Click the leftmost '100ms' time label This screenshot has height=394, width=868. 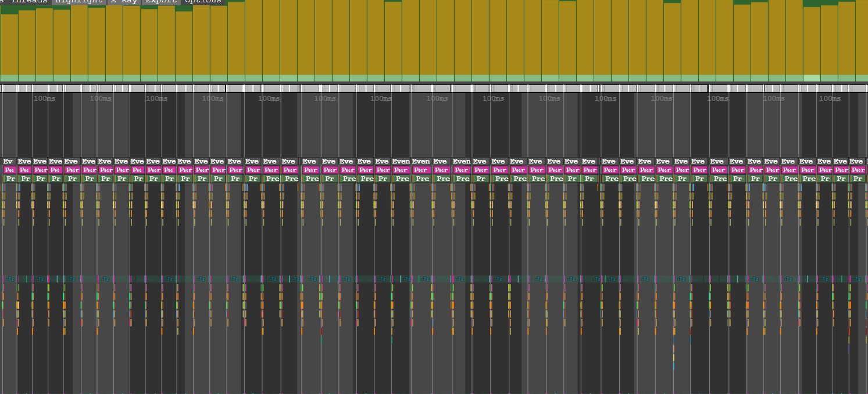pyautogui.click(x=44, y=98)
